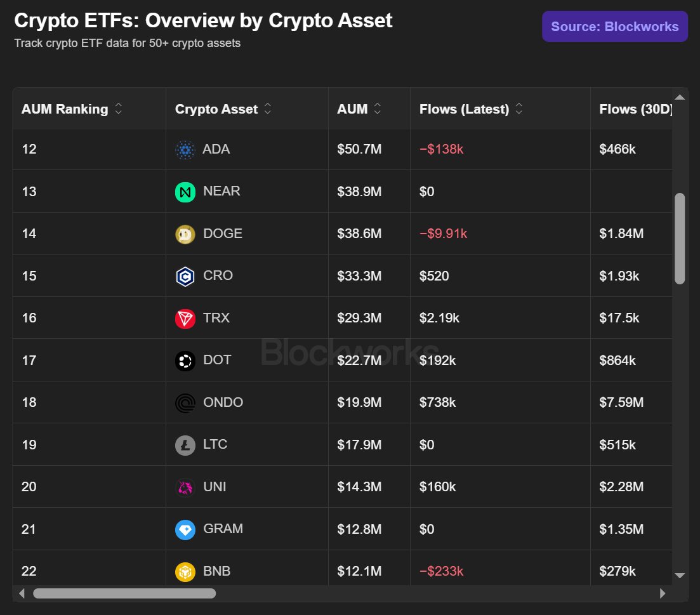The image size is (700, 615).
Task: Select the DOT polkadot icon
Action: (185, 360)
